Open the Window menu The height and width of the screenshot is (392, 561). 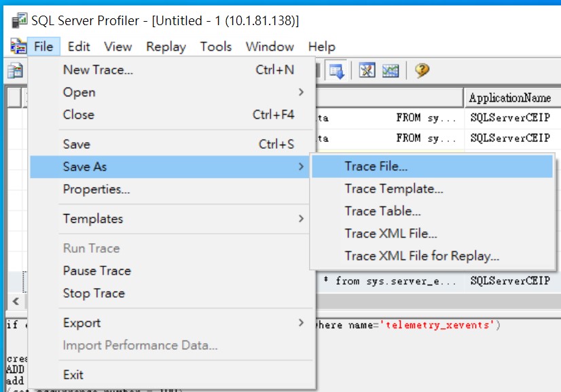(x=270, y=46)
